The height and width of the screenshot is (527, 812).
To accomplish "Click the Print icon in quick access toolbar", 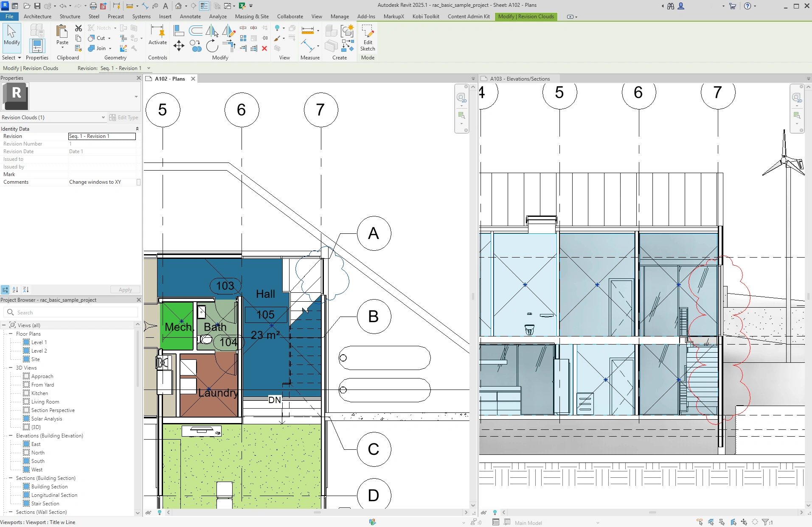I will tap(93, 6).
